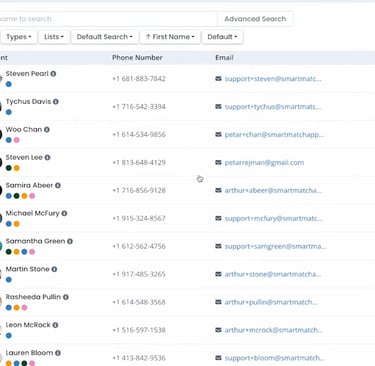Click the envelope icon in Leon McRock's row
Screen dimensions: 375x366
point(218,330)
